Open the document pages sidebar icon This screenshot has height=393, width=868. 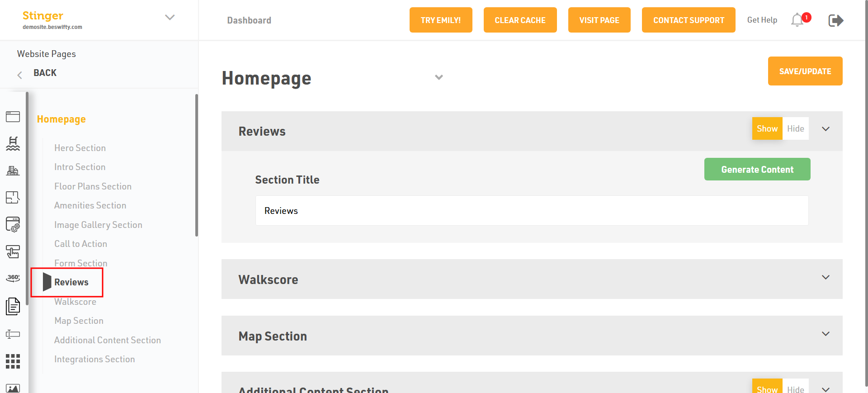coord(13,307)
